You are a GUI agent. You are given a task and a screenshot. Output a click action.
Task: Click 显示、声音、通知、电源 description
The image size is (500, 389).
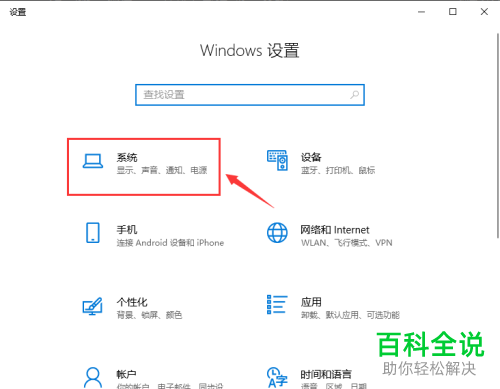click(162, 170)
